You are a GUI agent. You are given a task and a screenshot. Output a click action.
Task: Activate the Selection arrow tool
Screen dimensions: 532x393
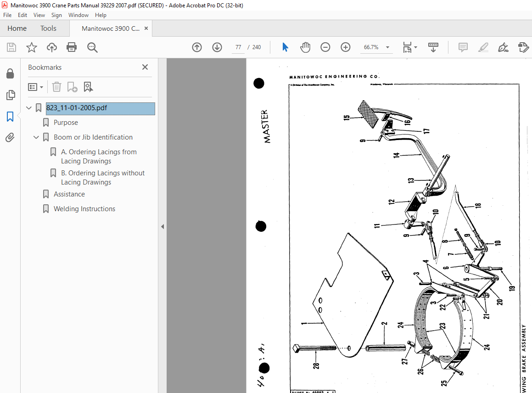(285, 47)
